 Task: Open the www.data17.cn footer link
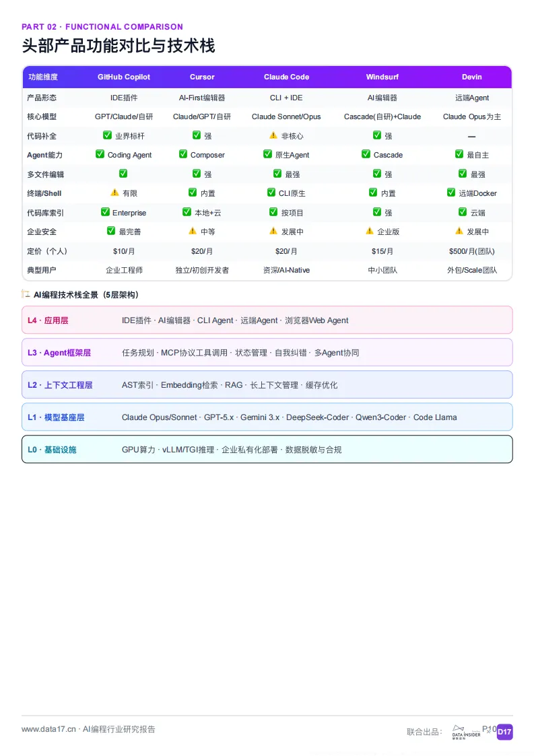(48, 729)
